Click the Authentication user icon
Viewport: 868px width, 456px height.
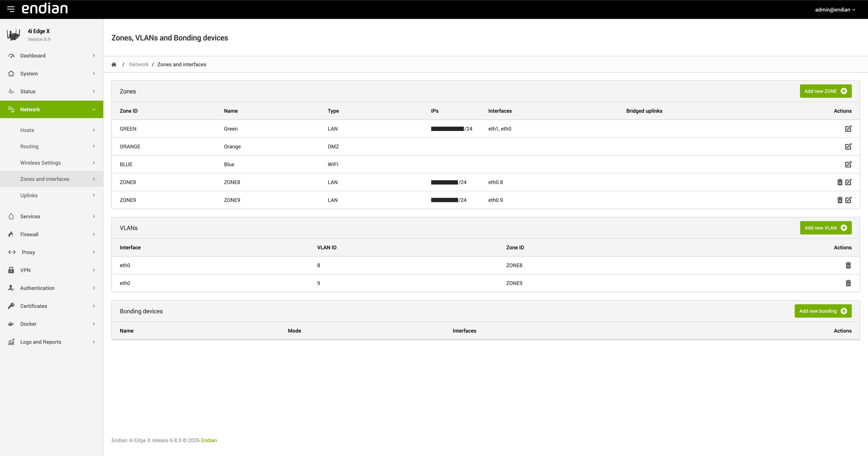(x=11, y=288)
